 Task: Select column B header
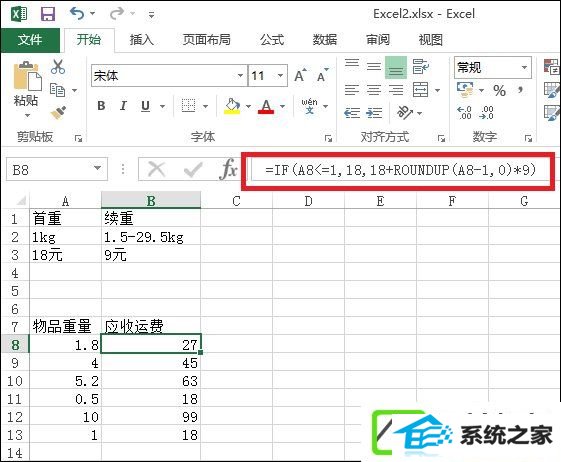coord(151,201)
